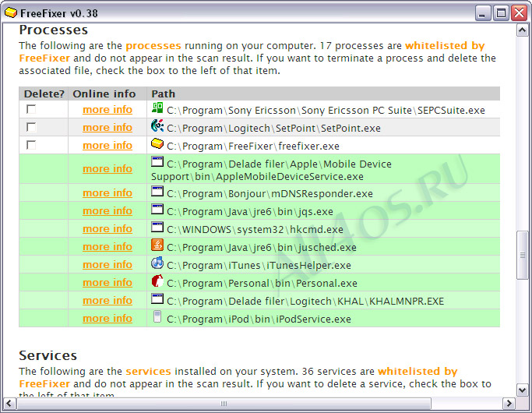This screenshot has height=413, width=532.
Task: Click the freefixer.exe path text
Action: [x=253, y=146]
